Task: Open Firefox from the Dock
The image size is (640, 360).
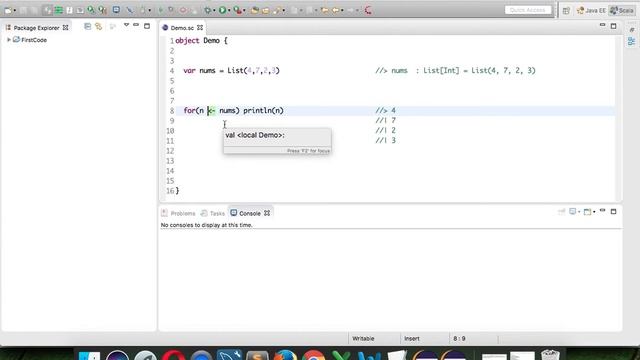Action: 285,355
